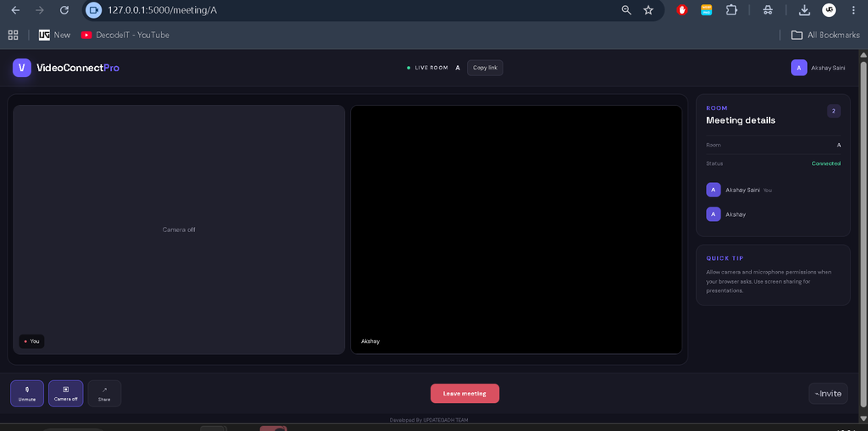Click the participant count badge 2
This screenshot has width=868, height=431.
834,111
